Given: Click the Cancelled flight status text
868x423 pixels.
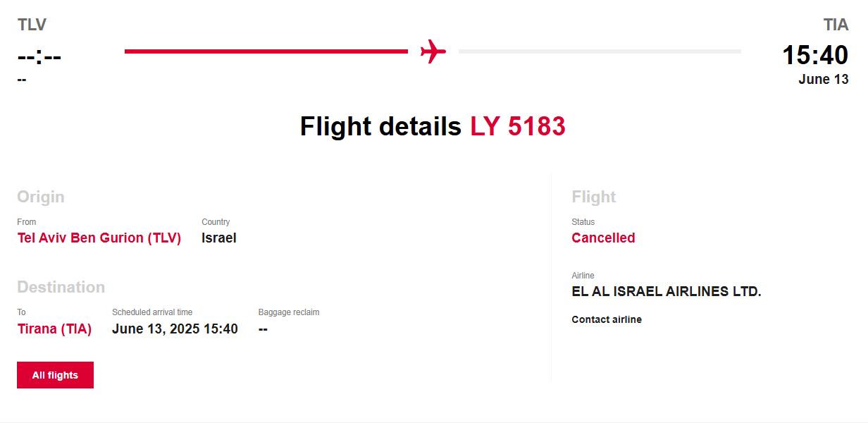Looking at the screenshot, I should [603, 238].
